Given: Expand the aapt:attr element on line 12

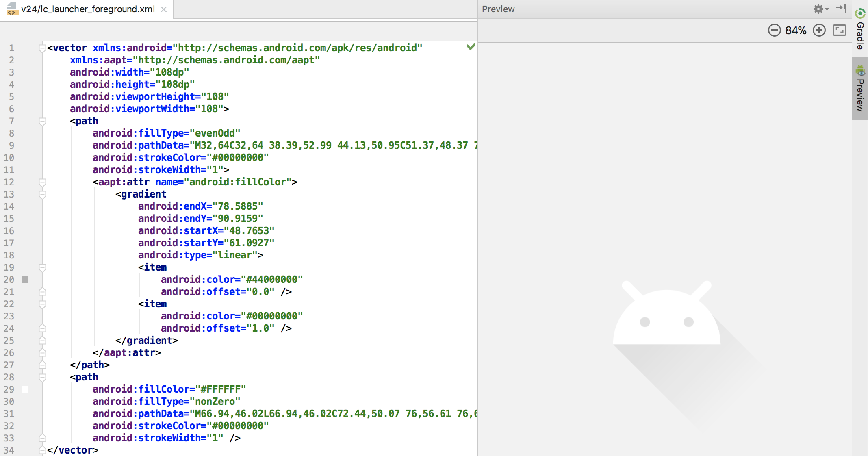Looking at the screenshot, I should pos(43,182).
